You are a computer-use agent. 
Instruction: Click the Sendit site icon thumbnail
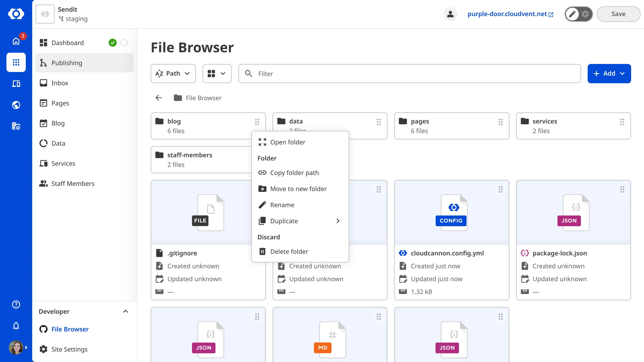click(x=45, y=14)
